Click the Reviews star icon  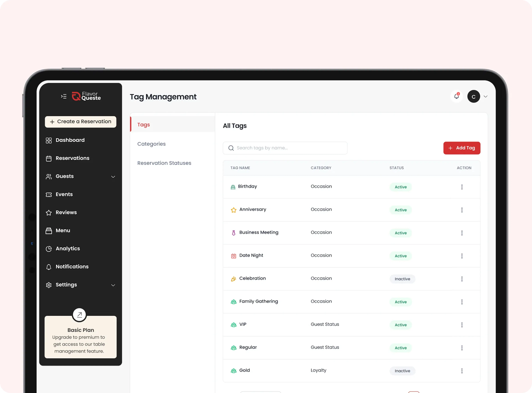(49, 213)
